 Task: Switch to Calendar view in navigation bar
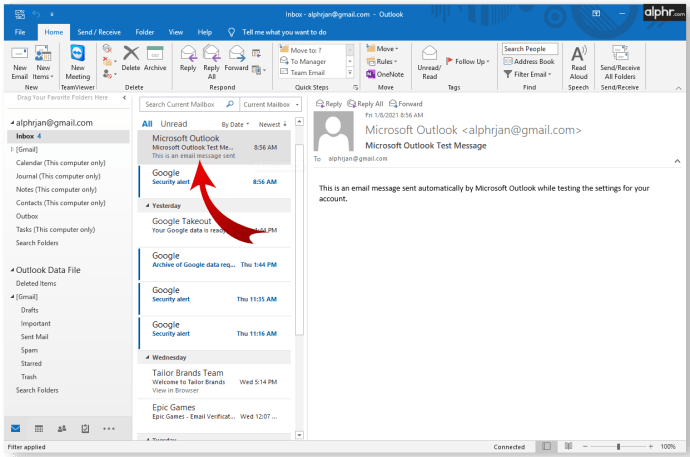(x=39, y=428)
